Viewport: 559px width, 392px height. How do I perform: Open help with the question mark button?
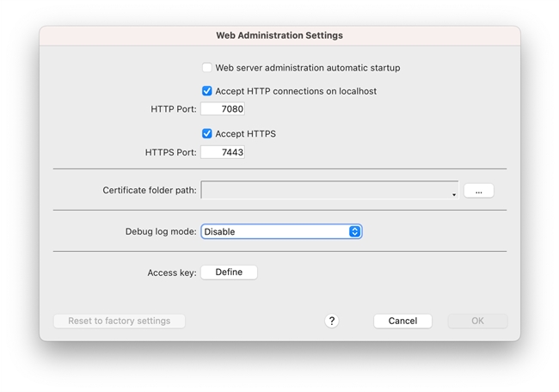(332, 321)
